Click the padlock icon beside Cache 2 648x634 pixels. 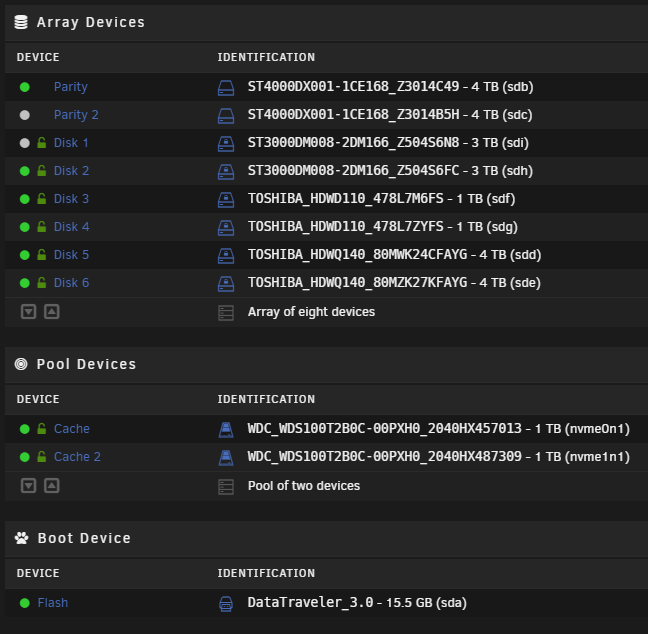[42, 457]
